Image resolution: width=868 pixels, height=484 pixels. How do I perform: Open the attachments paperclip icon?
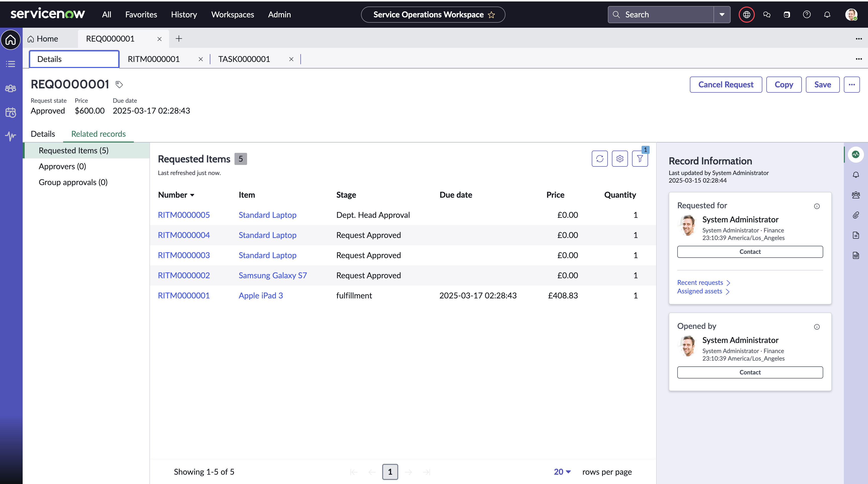tap(855, 215)
